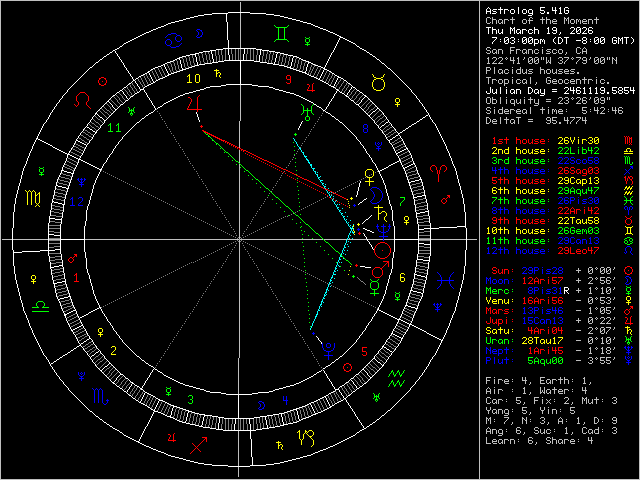The image size is (640, 480).
Task: Click the blue Pisces sign on the zodiac ring
Action: [x=445, y=281]
